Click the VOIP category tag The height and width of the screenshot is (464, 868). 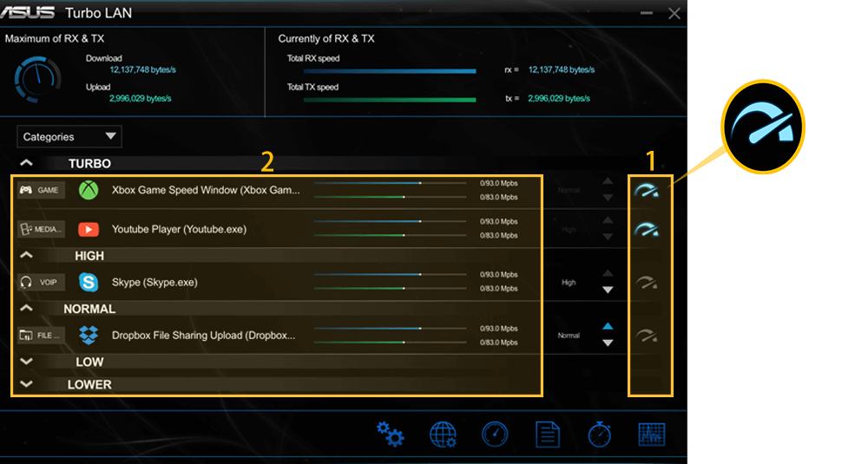point(41,282)
